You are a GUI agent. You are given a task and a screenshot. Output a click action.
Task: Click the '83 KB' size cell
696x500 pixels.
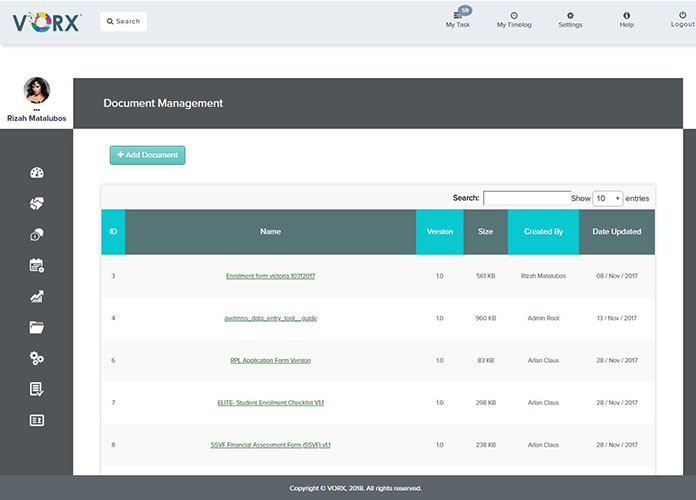[x=486, y=360]
